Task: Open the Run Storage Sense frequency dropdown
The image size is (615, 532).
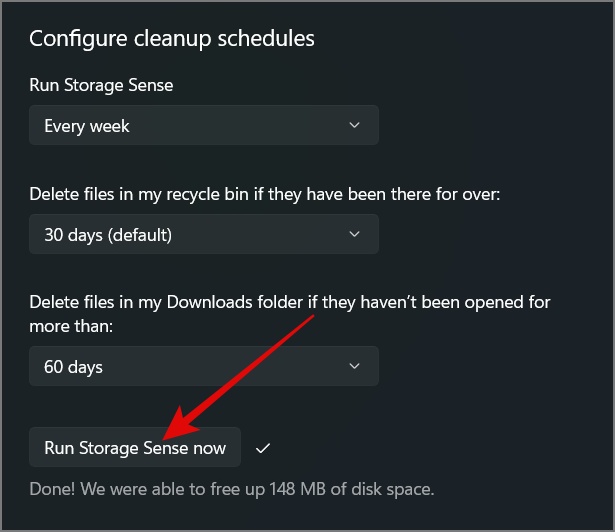Action: [203, 126]
